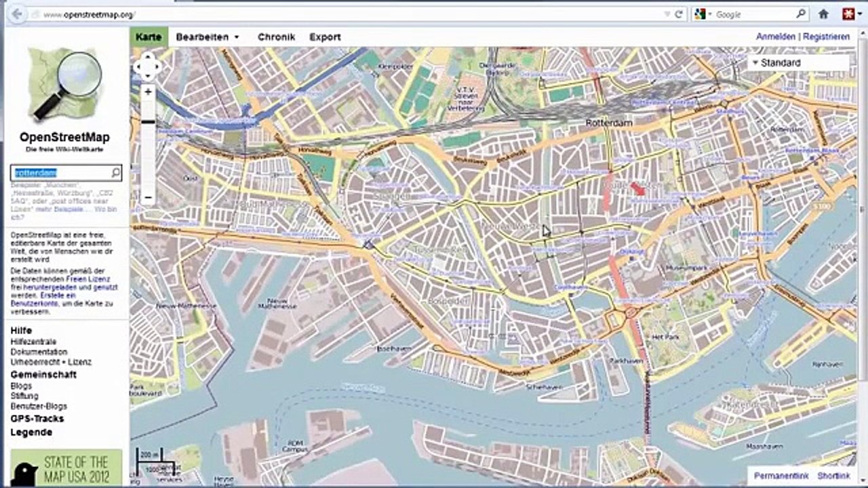Open the Hilfe section link
Screen dimensions: 868x488
pos(21,331)
